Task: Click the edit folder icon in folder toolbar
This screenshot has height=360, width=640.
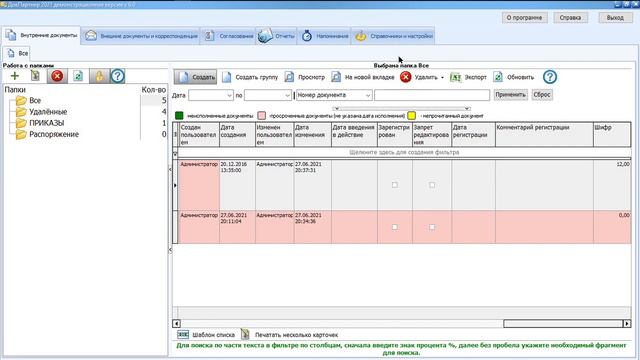Action: click(36, 76)
